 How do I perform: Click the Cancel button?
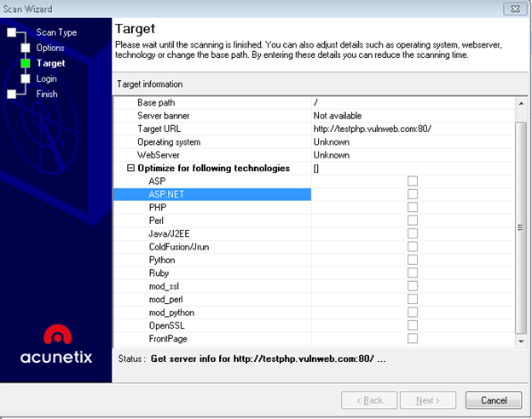[494, 400]
